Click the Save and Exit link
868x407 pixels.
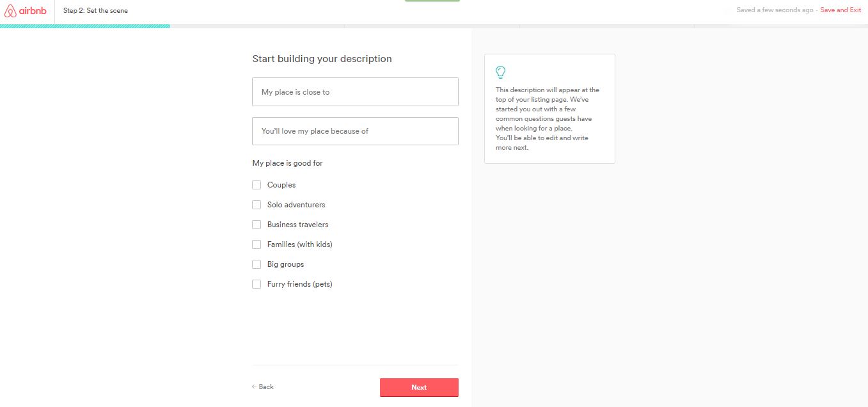840,10
